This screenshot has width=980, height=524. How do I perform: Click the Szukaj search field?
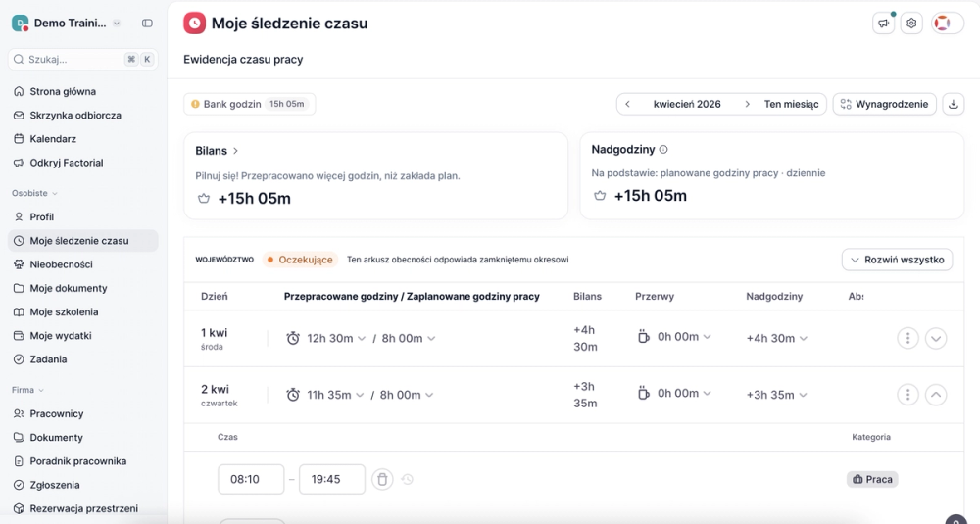pos(82,60)
